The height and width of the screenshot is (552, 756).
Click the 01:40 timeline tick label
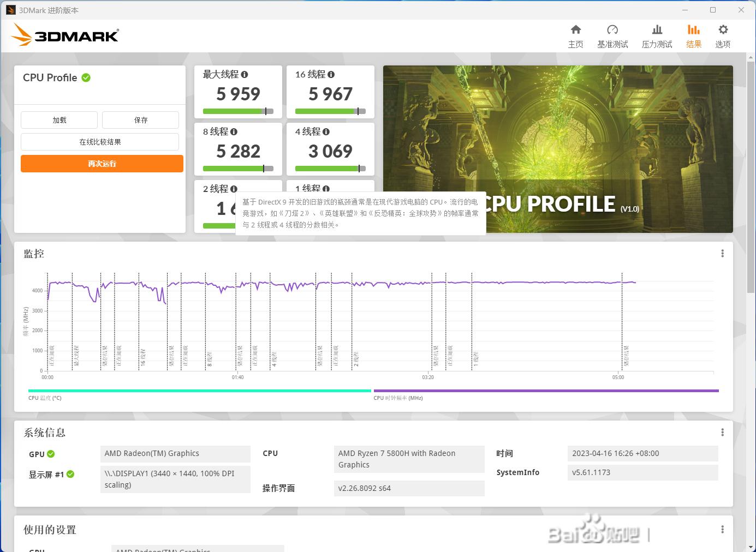coord(237,377)
